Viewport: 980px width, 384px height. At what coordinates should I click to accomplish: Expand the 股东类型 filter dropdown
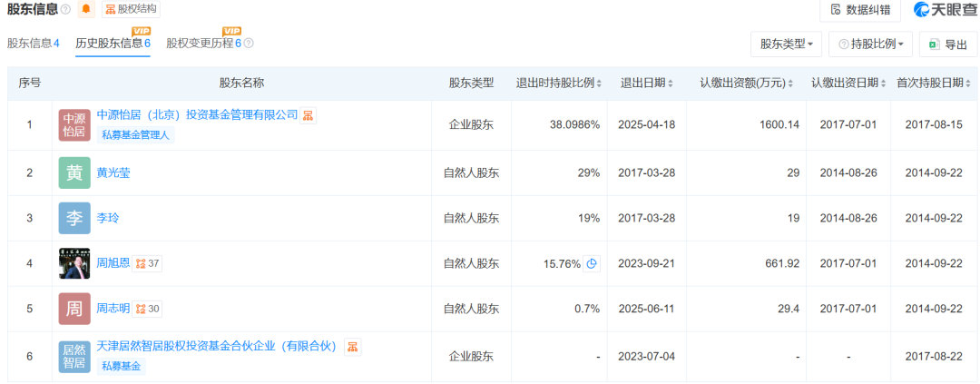coord(786,44)
